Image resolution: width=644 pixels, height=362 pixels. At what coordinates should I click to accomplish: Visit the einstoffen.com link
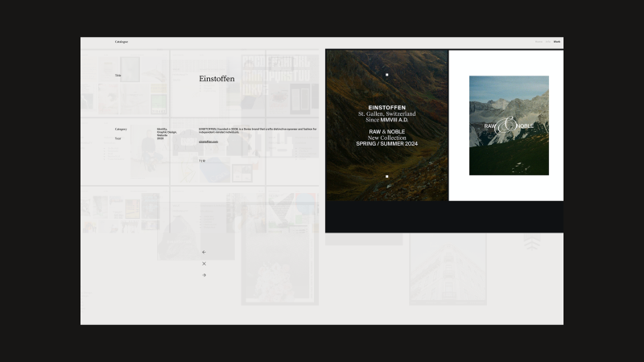click(208, 142)
